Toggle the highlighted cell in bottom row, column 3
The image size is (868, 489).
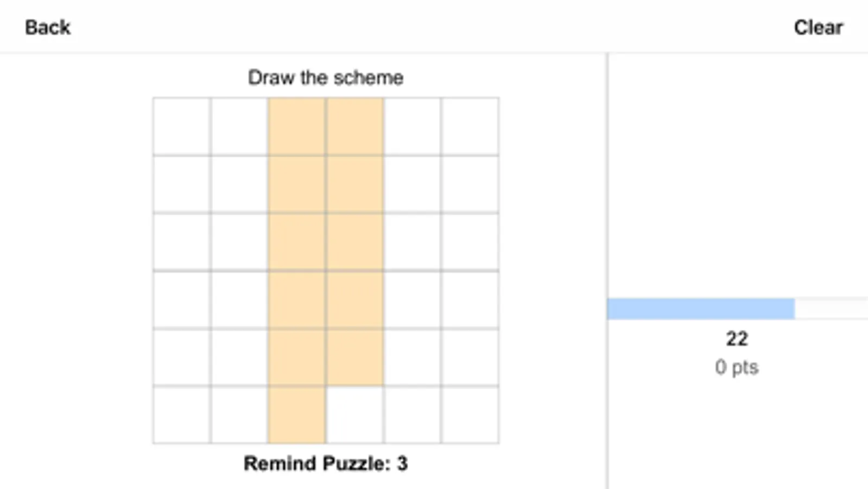coord(297,415)
